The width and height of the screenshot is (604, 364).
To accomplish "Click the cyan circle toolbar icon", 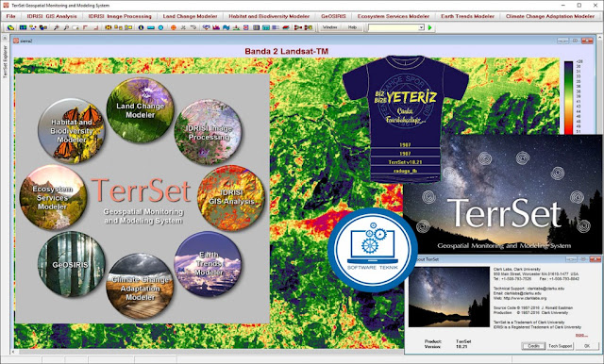I will (160, 27).
